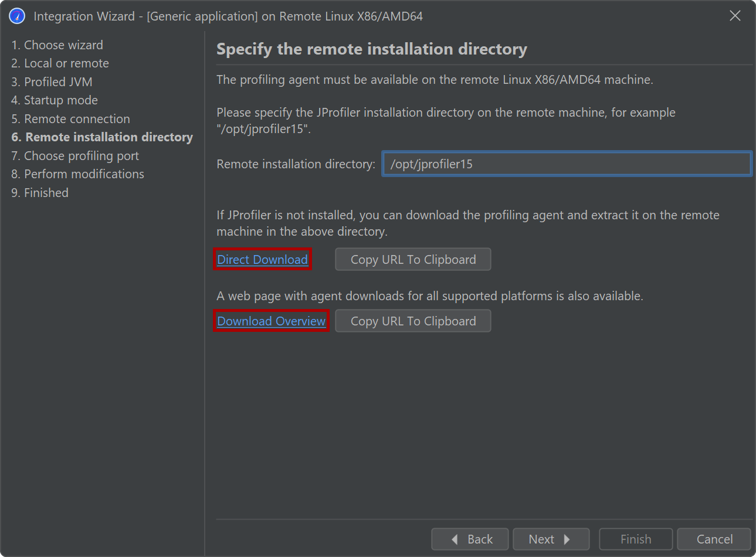This screenshot has height=557, width=756.
Task: Click the 'Remote installation directory:' label
Action: [296, 164]
